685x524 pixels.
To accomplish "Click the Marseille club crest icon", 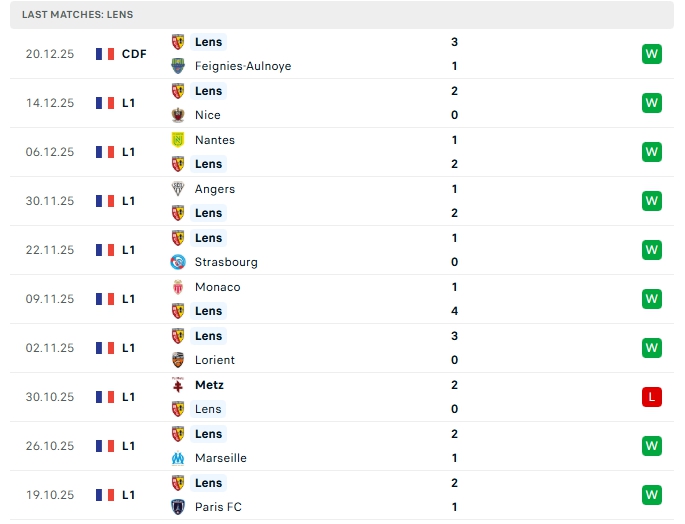I will (x=178, y=458).
